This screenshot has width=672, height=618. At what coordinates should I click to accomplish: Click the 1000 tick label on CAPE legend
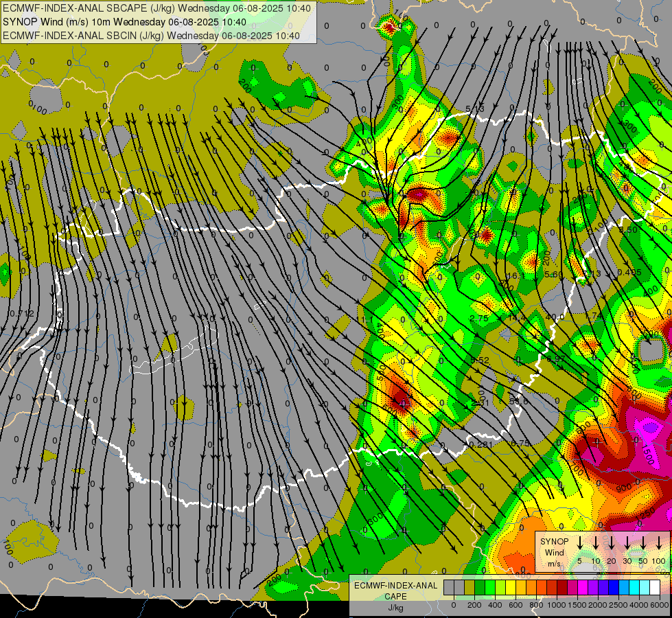tap(557, 605)
